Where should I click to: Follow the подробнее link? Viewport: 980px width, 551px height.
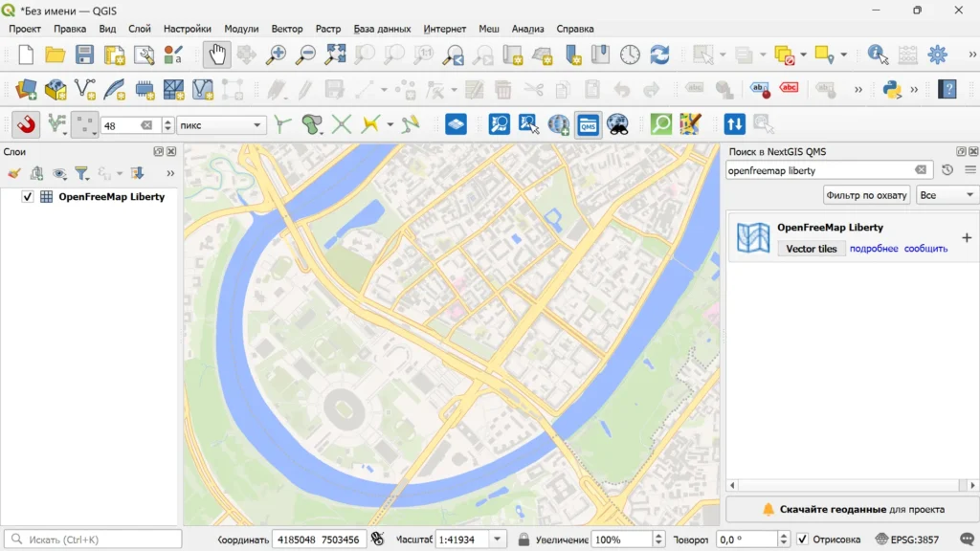874,249
